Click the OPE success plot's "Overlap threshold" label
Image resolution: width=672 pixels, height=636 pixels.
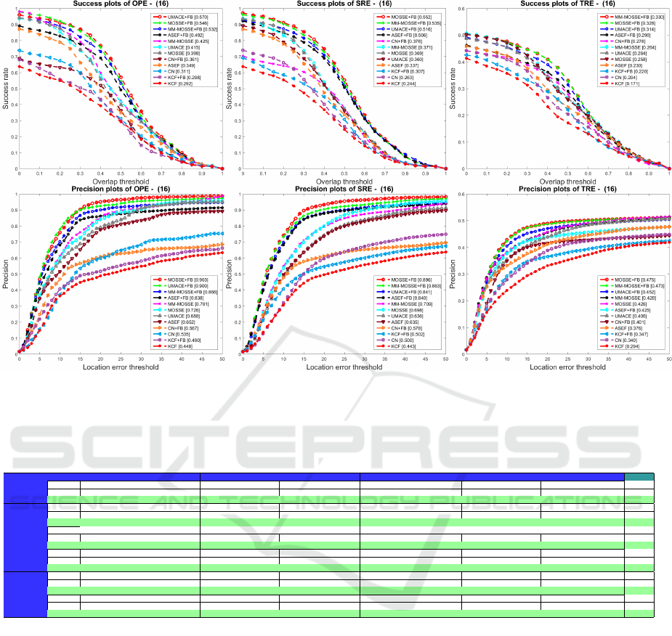tap(121, 182)
